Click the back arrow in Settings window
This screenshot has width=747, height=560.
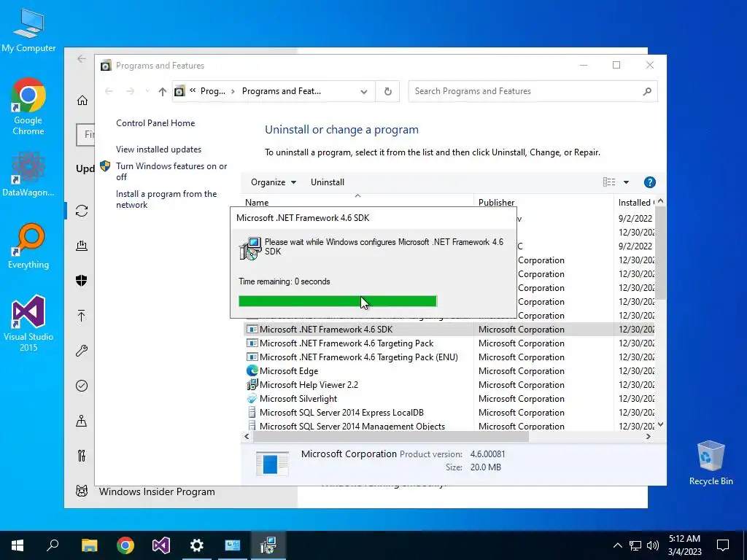(82, 58)
